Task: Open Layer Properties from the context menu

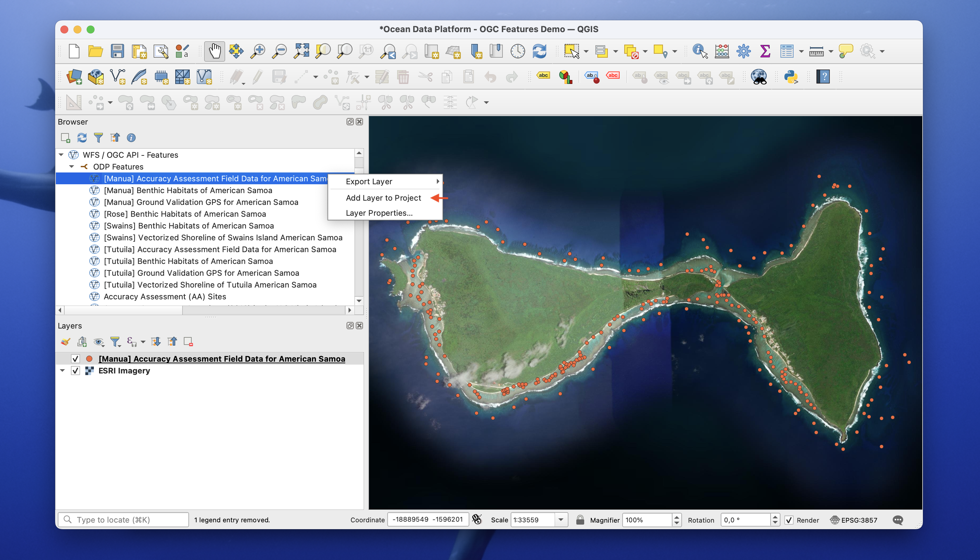Action: click(x=379, y=213)
